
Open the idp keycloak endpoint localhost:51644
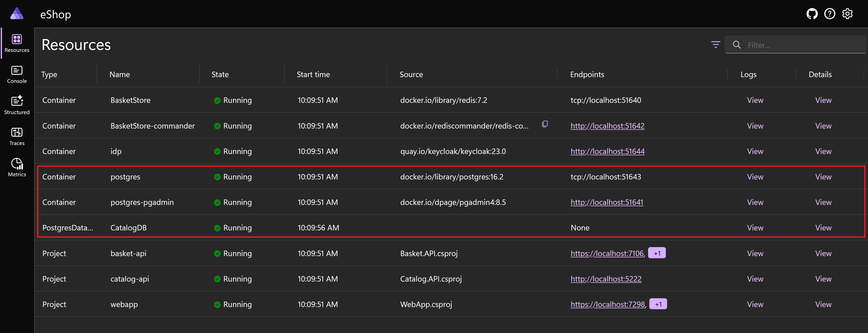[607, 151]
